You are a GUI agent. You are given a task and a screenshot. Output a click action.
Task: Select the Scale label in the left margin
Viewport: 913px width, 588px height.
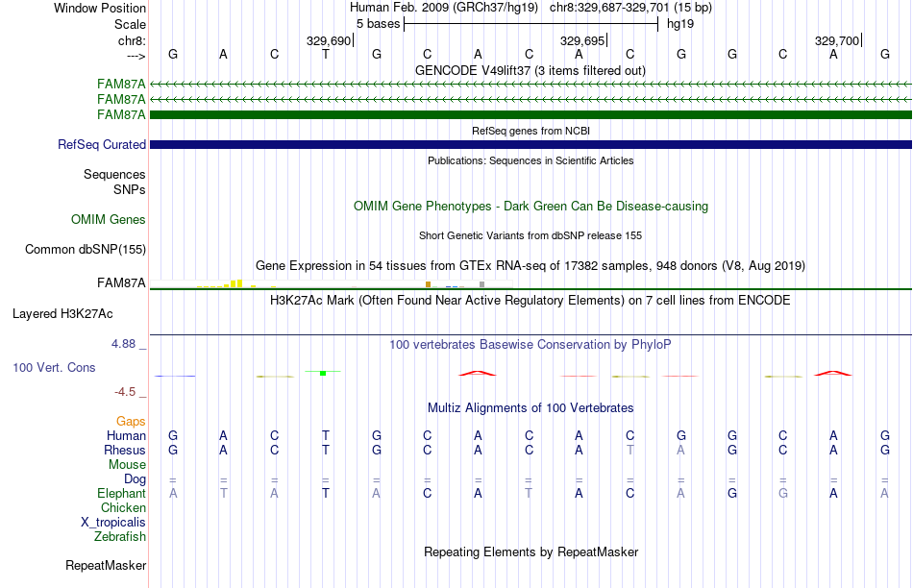(130, 24)
